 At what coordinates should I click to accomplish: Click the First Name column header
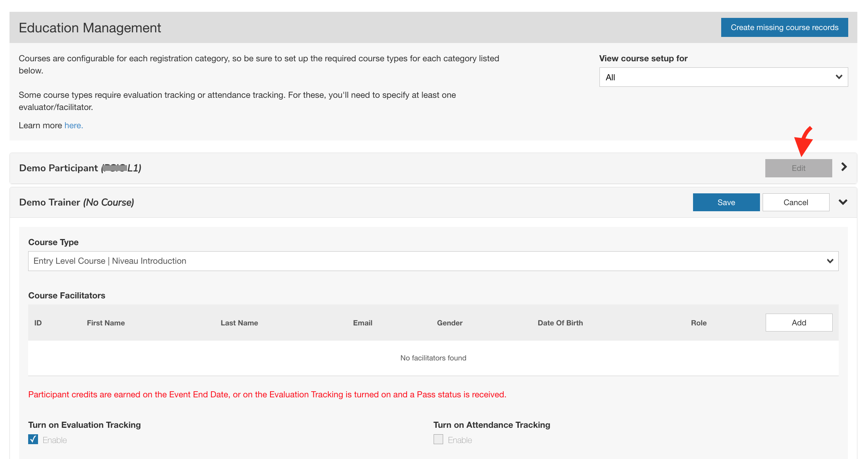click(x=106, y=322)
